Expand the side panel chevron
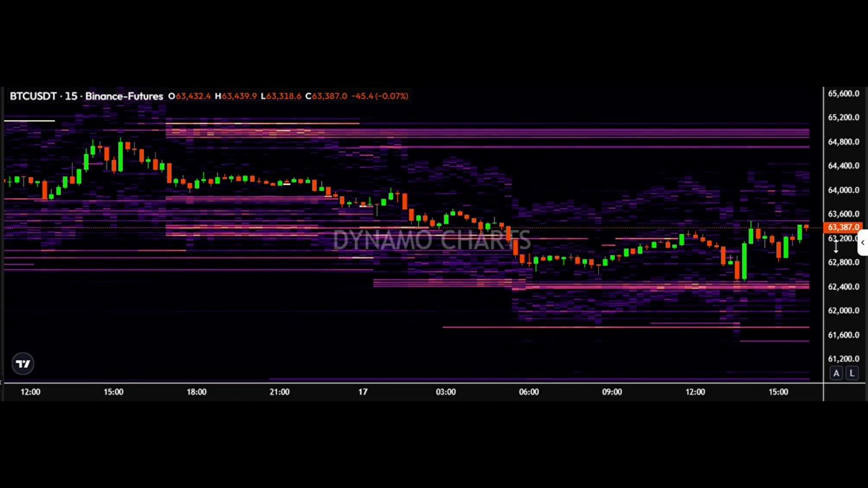The height and width of the screenshot is (488, 868). (x=862, y=244)
